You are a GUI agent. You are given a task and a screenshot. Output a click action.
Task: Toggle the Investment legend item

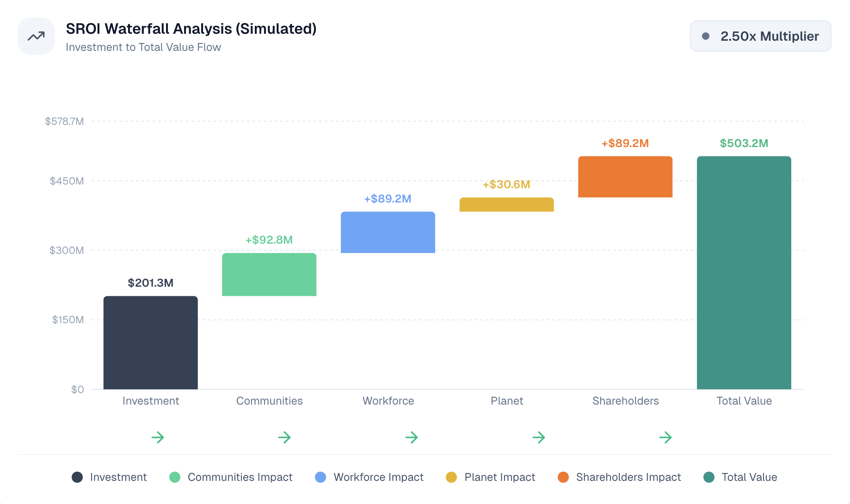point(110,477)
